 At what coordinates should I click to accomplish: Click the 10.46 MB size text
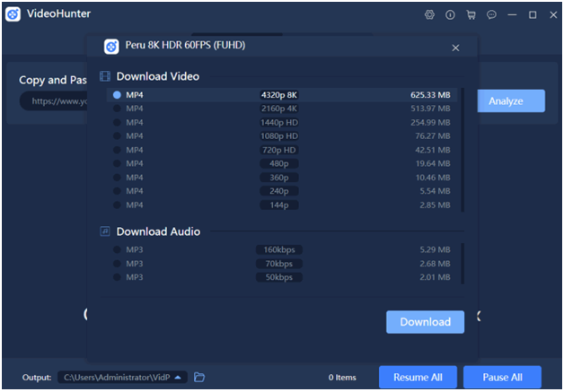pos(433,178)
